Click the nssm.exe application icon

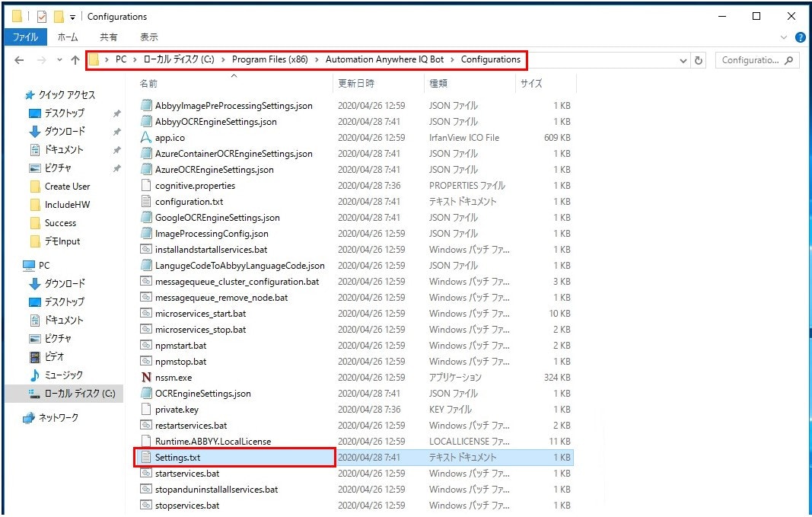click(147, 378)
